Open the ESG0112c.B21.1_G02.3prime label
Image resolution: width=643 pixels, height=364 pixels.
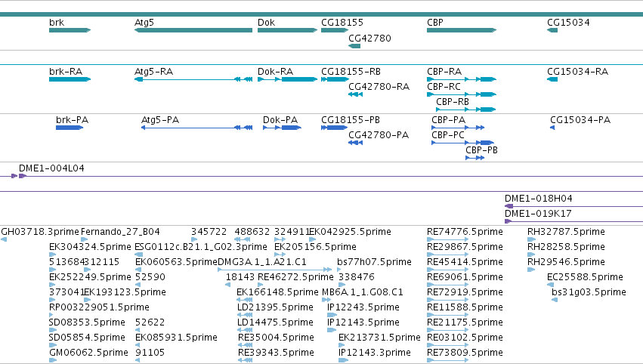coord(201,247)
